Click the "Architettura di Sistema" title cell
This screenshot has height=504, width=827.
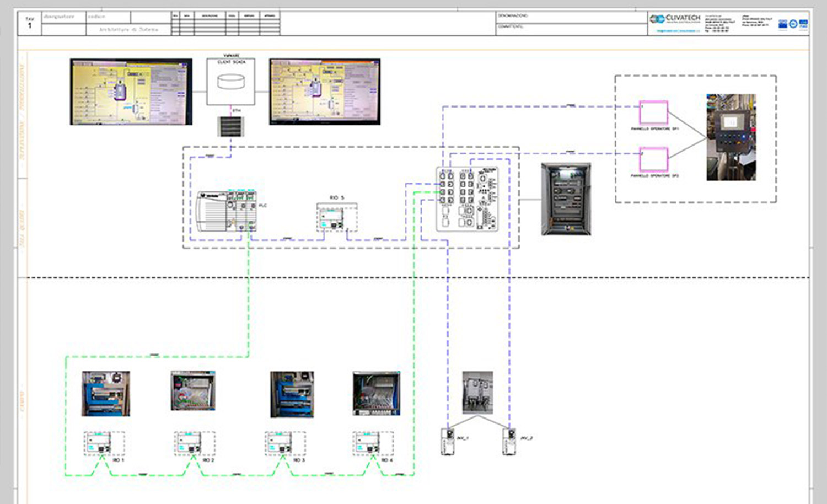[128, 30]
